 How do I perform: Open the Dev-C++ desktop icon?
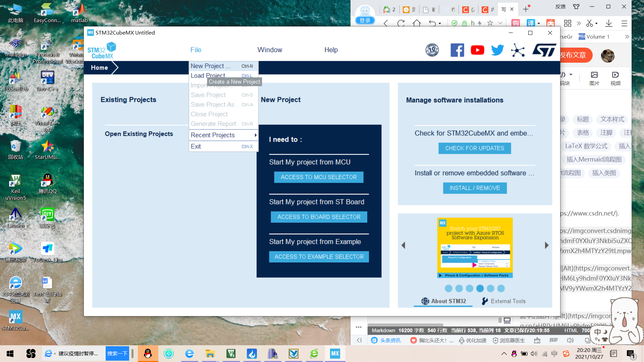[x=47, y=81]
